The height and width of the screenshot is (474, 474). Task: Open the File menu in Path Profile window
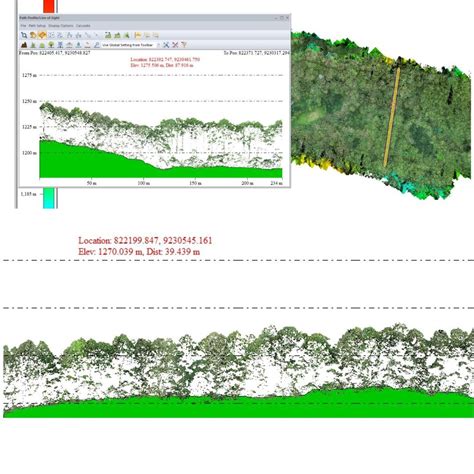pyautogui.click(x=23, y=26)
